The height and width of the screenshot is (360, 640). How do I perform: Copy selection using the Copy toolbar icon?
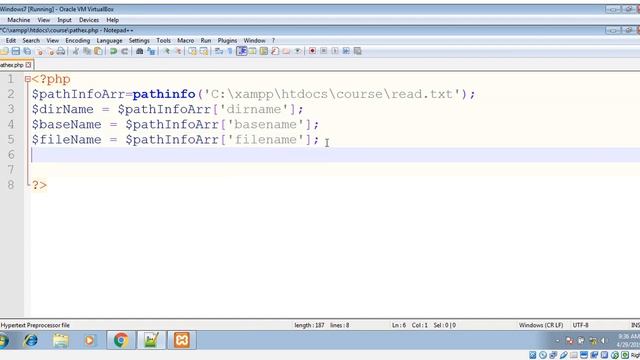(x=87, y=51)
